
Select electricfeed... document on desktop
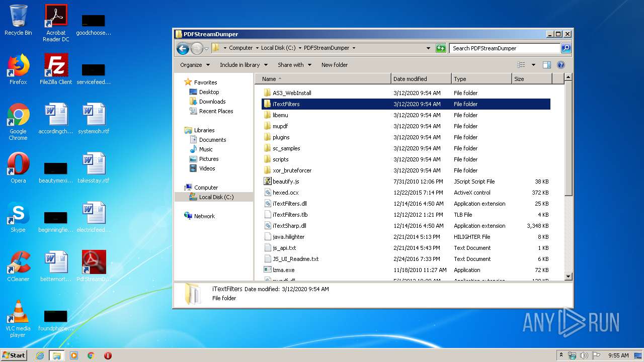(94, 217)
